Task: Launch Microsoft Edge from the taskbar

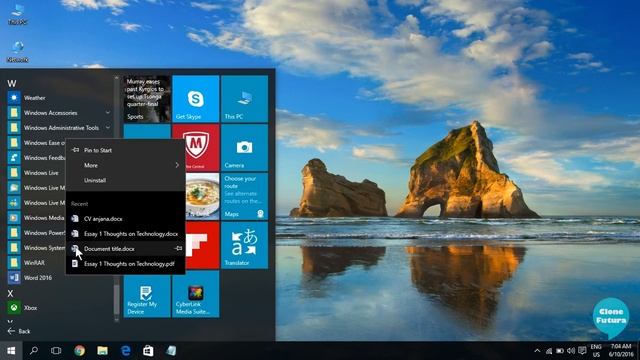Action: (125, 351)
